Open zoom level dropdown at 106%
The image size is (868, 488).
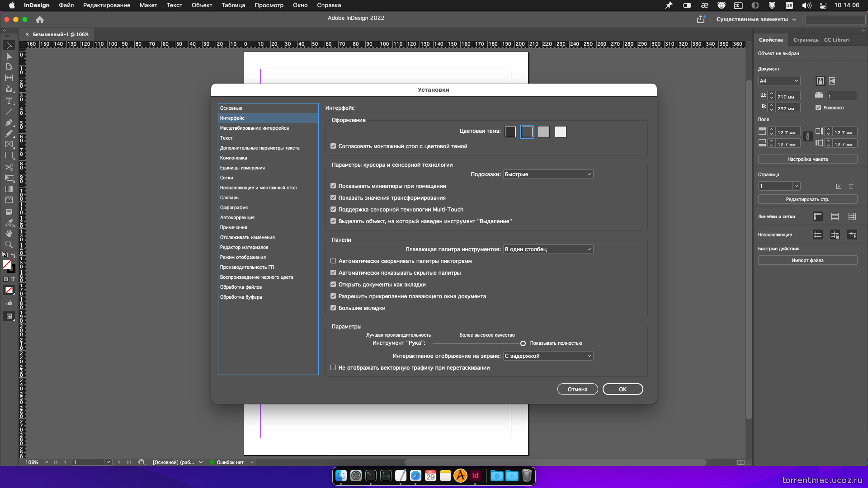(x=46, y=462)
